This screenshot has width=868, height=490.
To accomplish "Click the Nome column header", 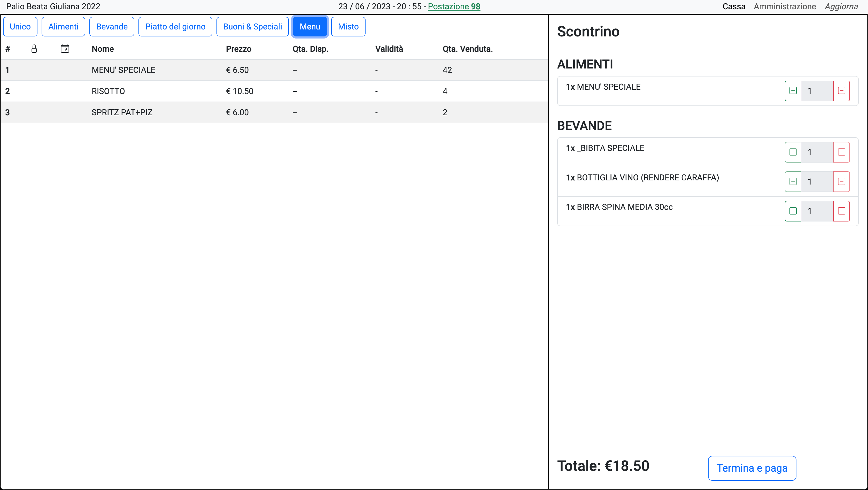I will pos(103,49).
